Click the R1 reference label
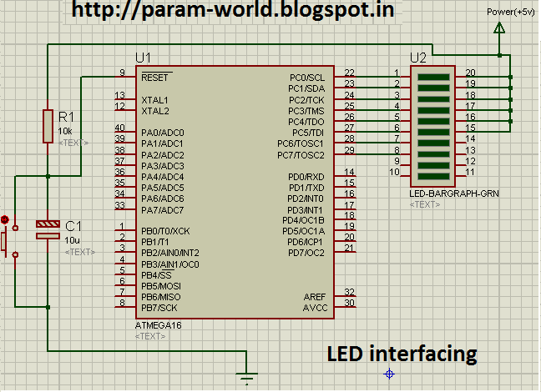The image size is (541, 392). point(66,118)
